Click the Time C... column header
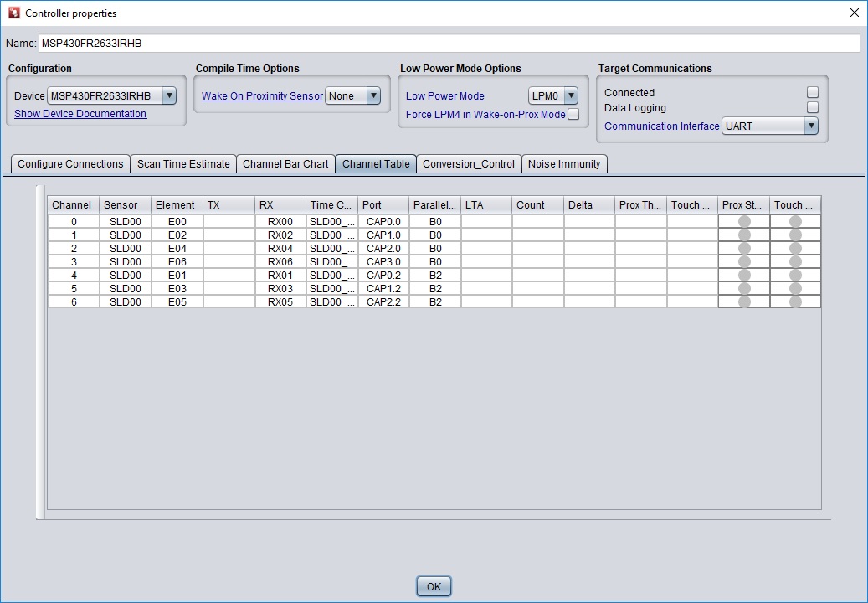 (332, 205)
